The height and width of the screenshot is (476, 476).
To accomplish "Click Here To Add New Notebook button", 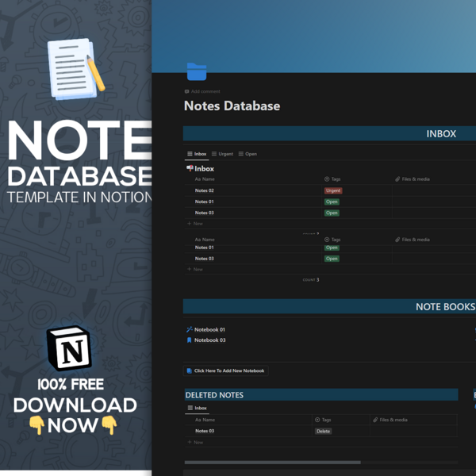I will 226,370.
